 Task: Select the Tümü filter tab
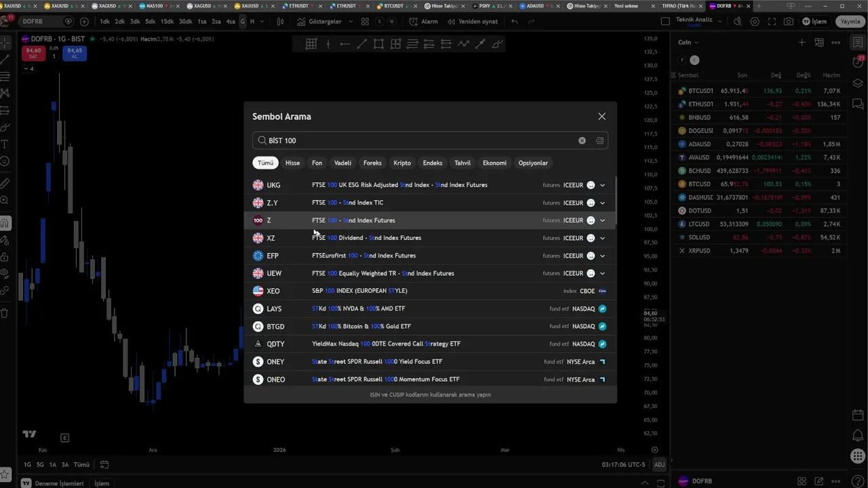click(x=265, y=163)
